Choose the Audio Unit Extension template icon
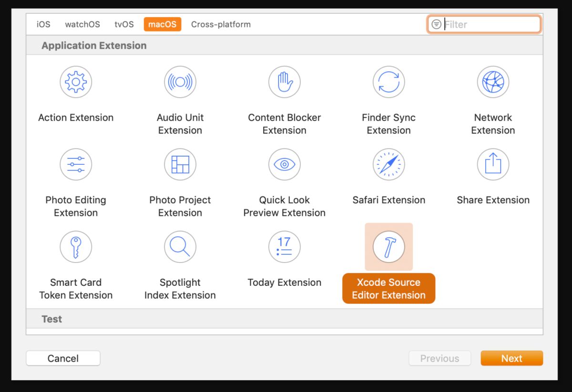Viewport: 572px width, 392px height. tap(180, 82)
